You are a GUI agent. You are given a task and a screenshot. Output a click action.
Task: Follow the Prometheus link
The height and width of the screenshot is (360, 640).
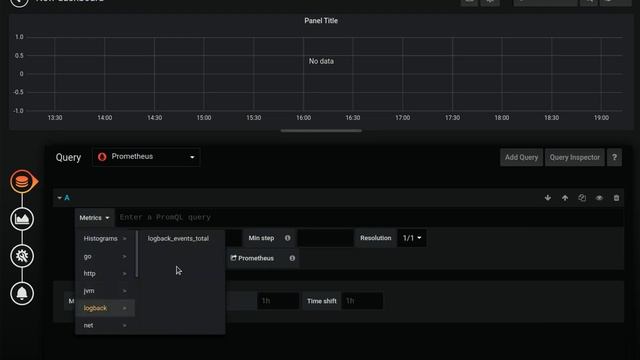(252, 258)
